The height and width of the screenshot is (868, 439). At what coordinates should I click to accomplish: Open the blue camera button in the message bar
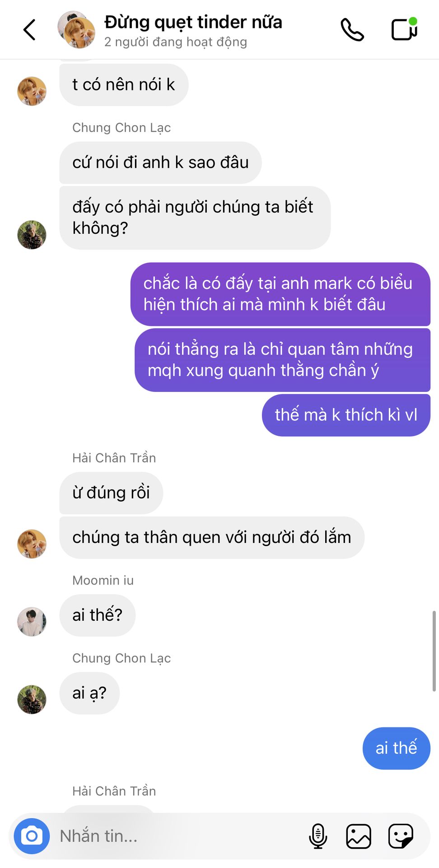coord(32,836)
